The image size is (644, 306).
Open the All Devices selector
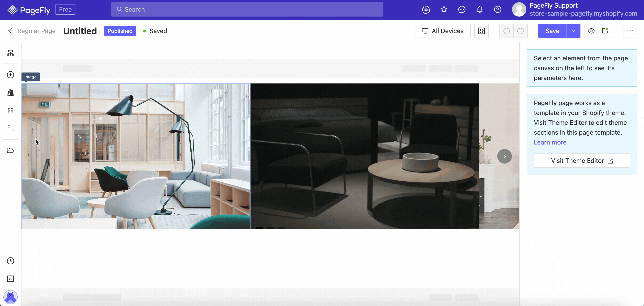click(x=443, y=31)
